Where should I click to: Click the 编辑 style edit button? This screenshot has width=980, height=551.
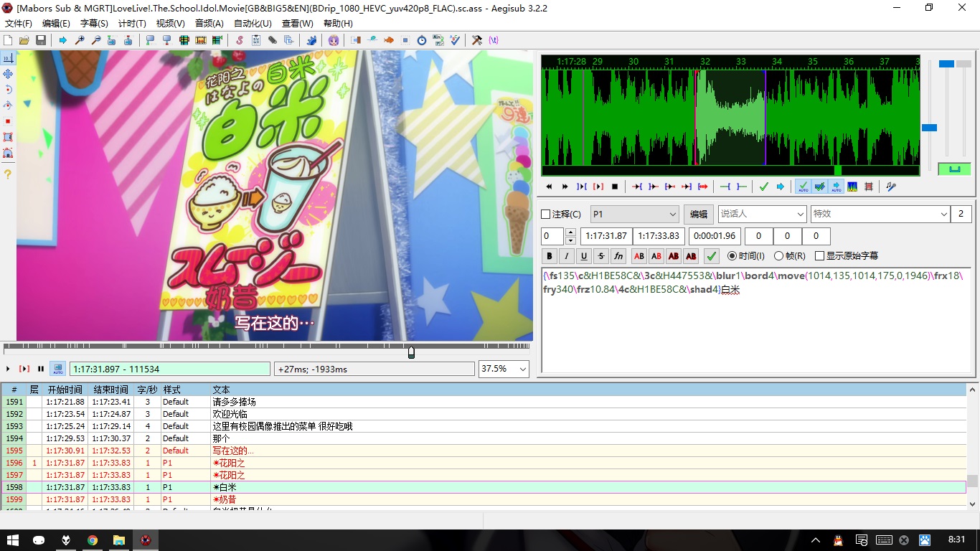coord(698,214)
